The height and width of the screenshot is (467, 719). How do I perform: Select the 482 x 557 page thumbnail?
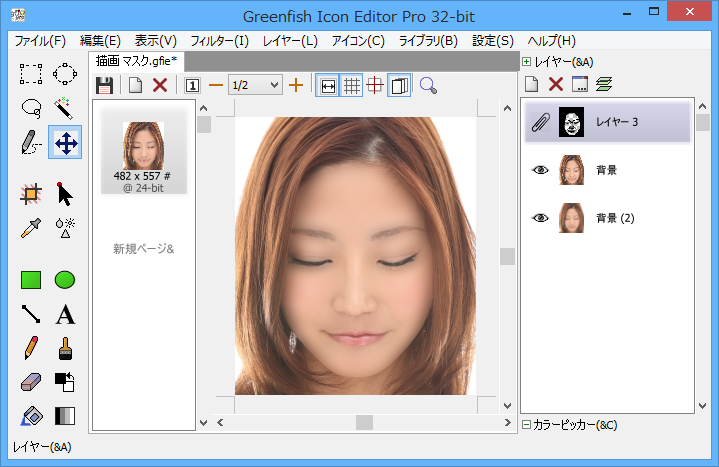coord(143,151)
